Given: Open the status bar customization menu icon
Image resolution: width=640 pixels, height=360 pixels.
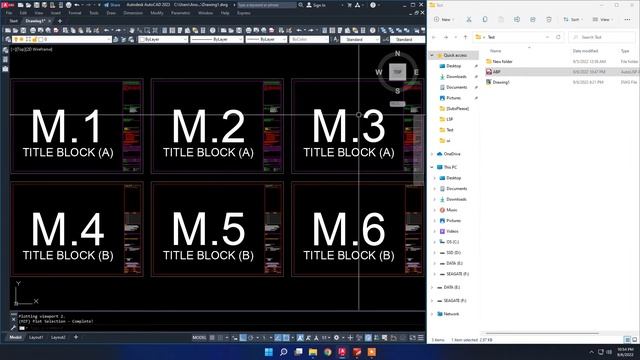Looking at the screenshot, I should click(421, 338).
